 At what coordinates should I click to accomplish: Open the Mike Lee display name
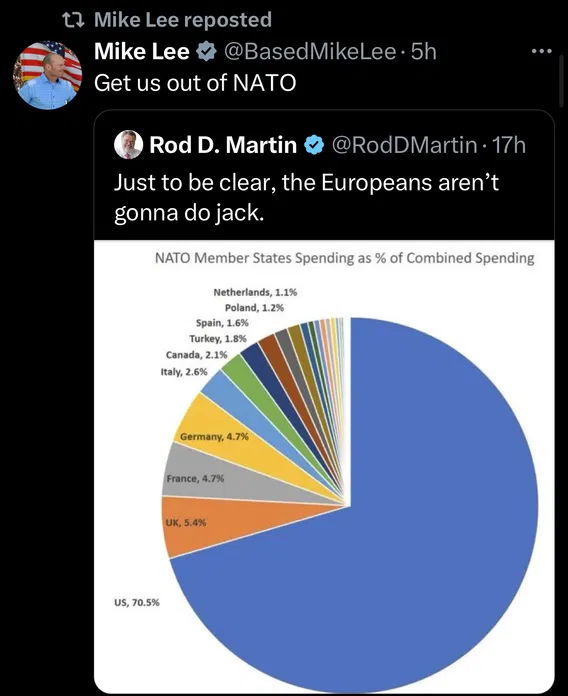point(142,51)
